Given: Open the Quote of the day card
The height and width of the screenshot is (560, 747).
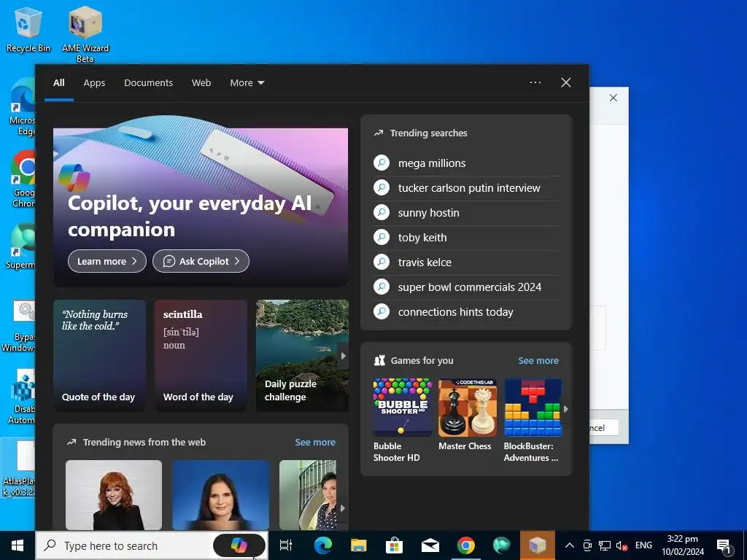Looking at the screenshot, I should (x=99, y=355).
